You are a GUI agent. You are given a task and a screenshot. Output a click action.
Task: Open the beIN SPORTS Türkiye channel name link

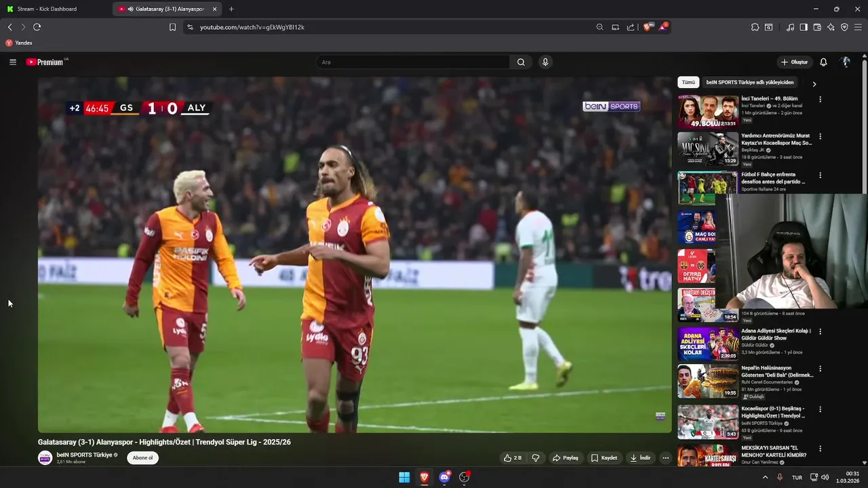click(84, 455)
